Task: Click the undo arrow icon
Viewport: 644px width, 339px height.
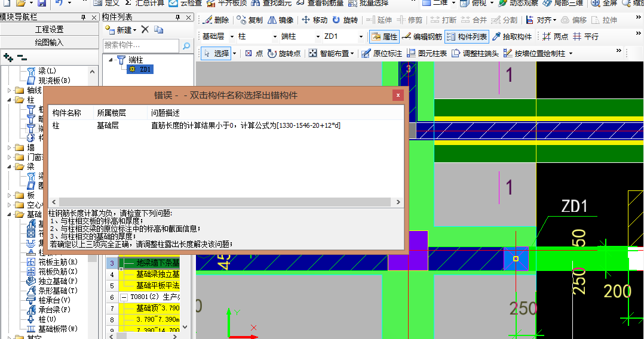Action: (59, 3)
